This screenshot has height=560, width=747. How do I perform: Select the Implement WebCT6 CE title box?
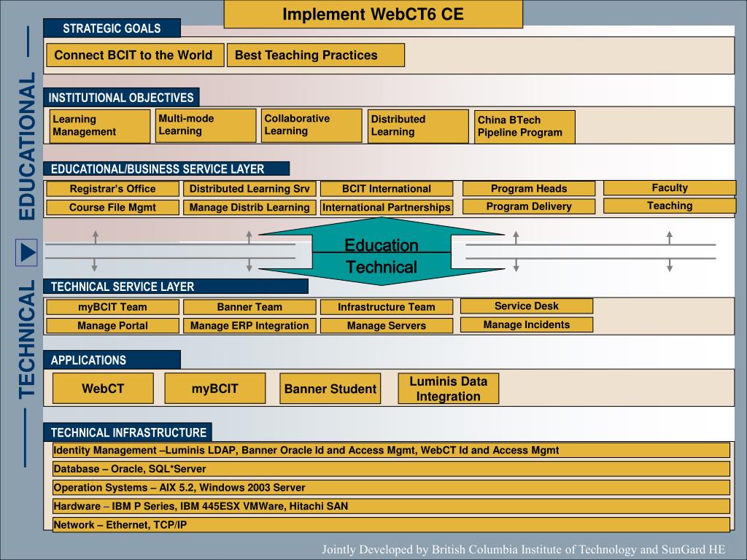click(x=373, y=15)
